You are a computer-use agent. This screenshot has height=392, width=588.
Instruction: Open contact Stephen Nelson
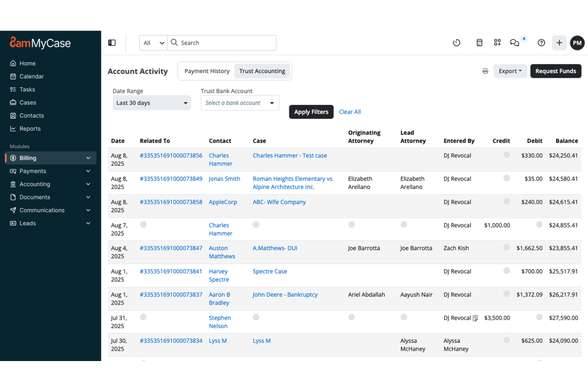click(220, 322)
